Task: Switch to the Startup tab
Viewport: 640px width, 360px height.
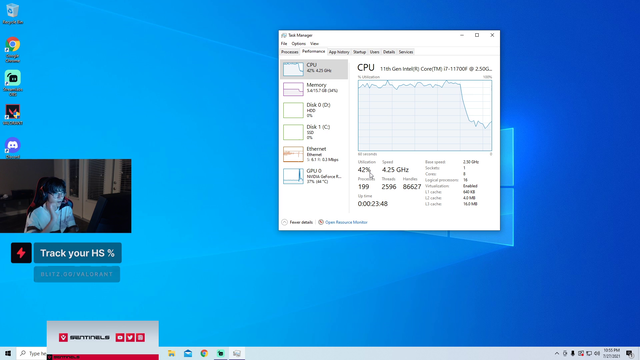Action: (x=359, y=52)
